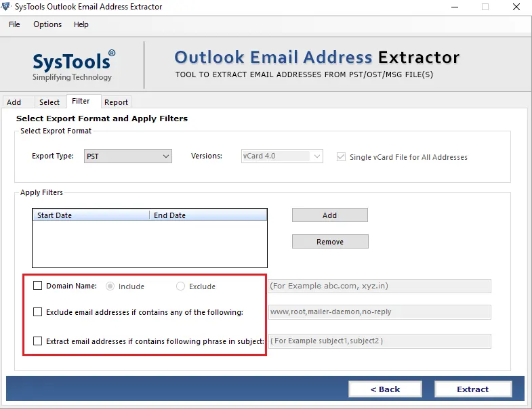The height and width of the screenshot is (409, 532).
Task: Click the domain name example input field
Action: coord(380,286)
